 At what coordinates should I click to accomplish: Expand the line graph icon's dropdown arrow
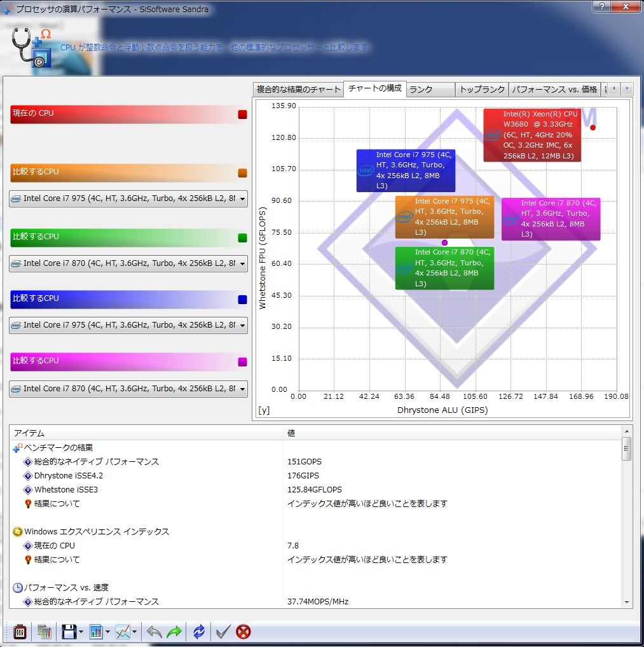[134, 632]
